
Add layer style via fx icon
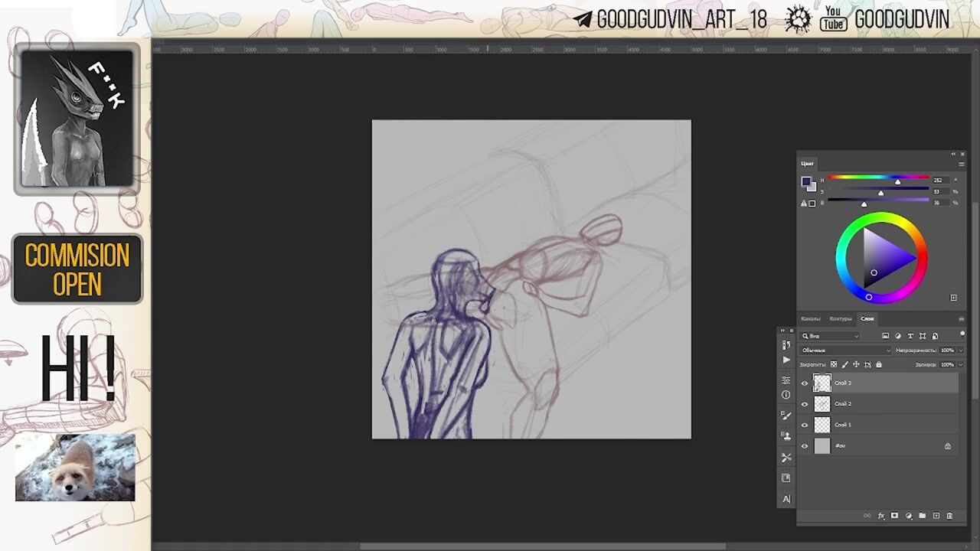880,516
